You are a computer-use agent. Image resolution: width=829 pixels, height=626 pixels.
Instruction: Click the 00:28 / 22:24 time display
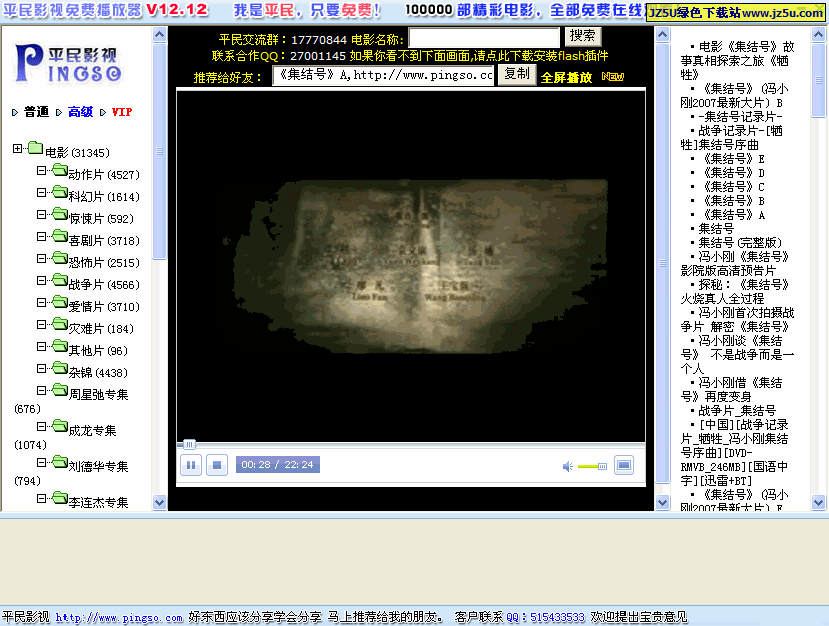278,465
